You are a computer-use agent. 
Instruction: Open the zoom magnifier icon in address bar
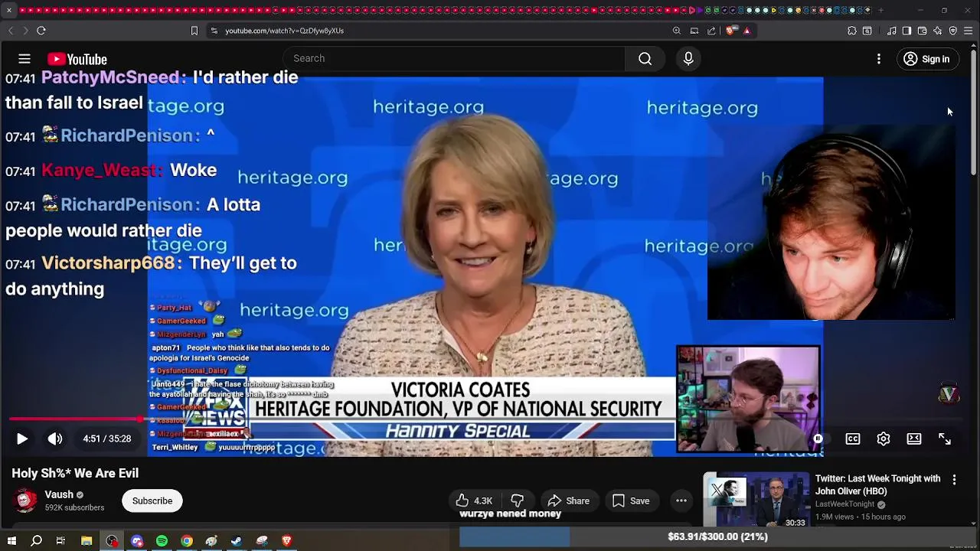(677, 31)
